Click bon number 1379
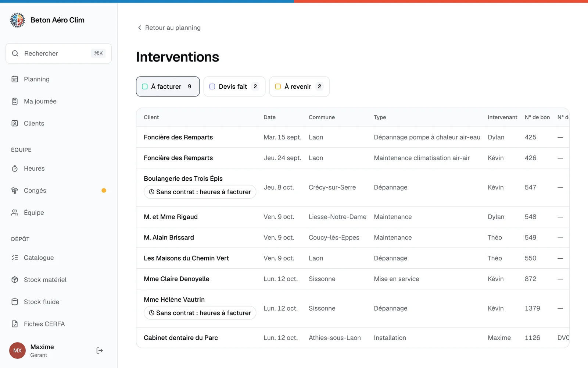The width and height of the screenshot is (588, 368). coord(533,308)
